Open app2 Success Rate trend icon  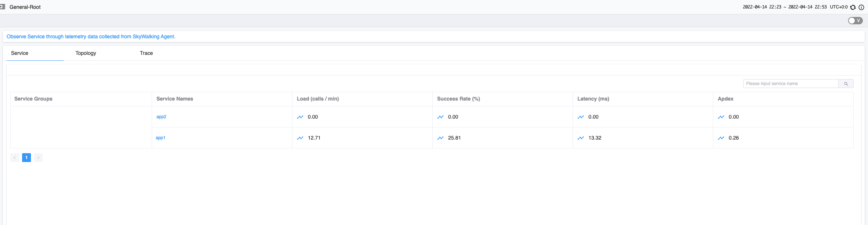[x=440, y=117]
